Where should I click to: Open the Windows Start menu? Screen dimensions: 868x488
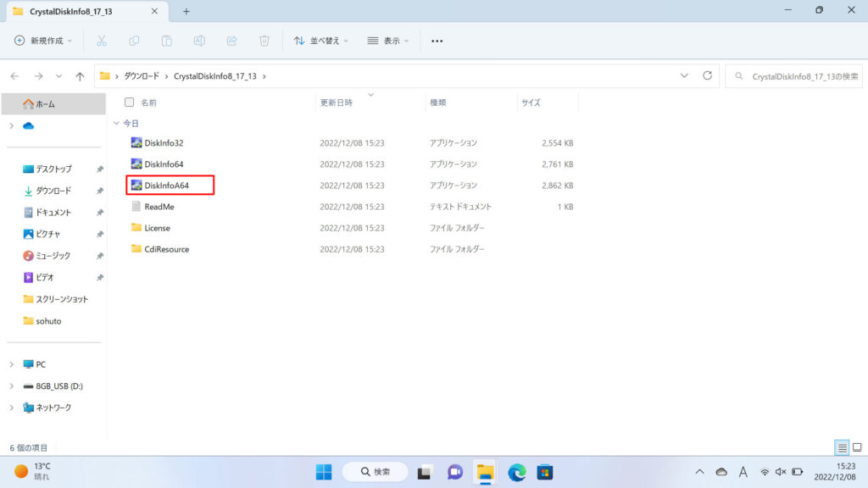324,473
